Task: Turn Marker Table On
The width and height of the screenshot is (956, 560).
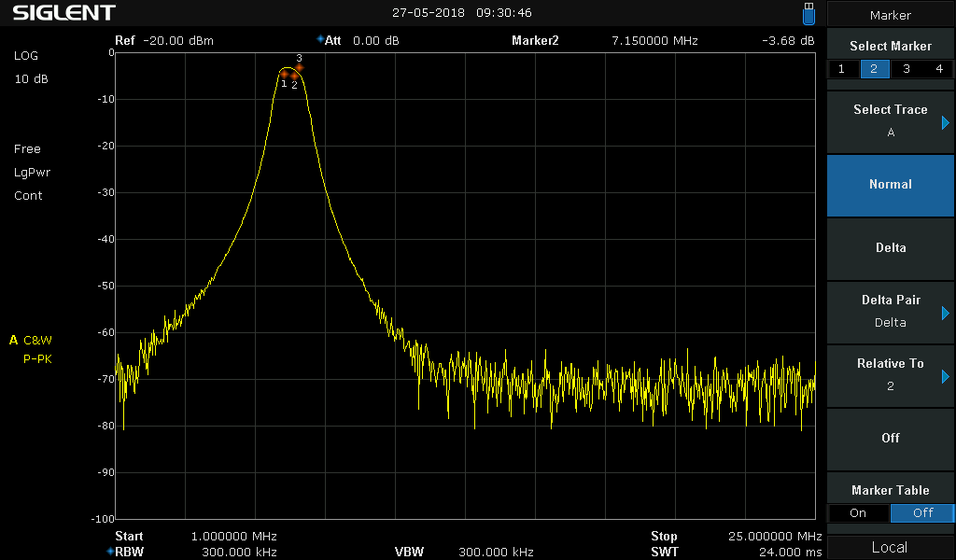Action: [x=858, y=513]
